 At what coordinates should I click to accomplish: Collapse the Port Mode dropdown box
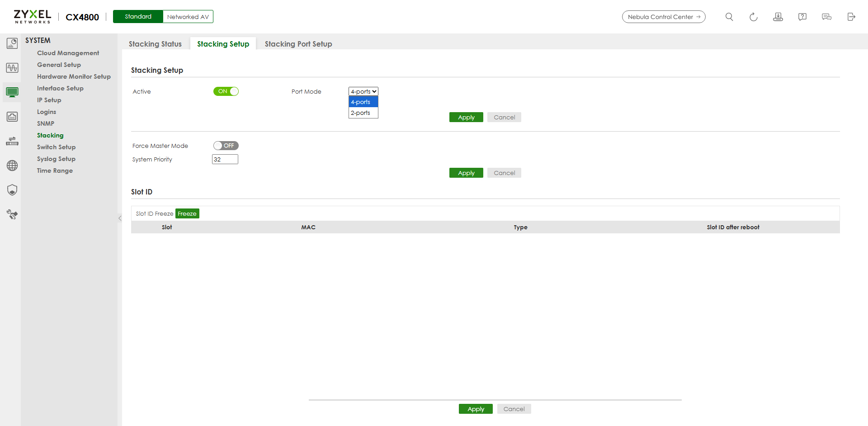[x=363, y=91]
